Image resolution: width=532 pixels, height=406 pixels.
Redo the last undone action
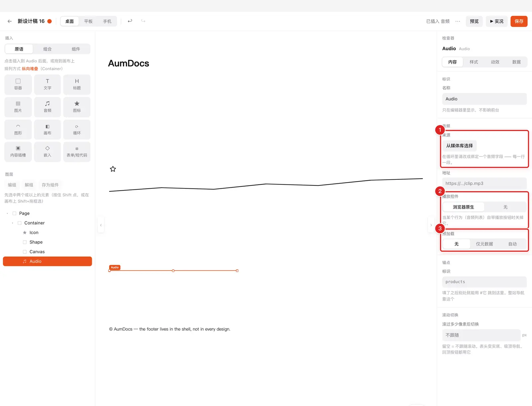pos(143,21)
